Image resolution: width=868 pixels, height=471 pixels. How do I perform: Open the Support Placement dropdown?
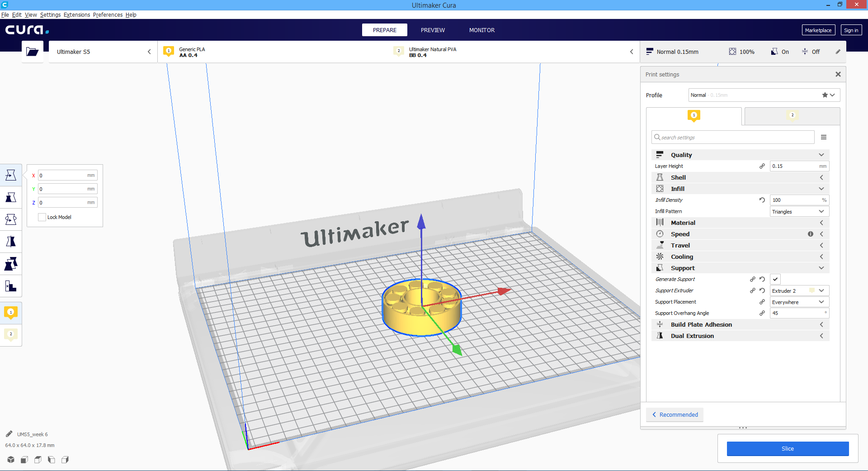(799, 302)
